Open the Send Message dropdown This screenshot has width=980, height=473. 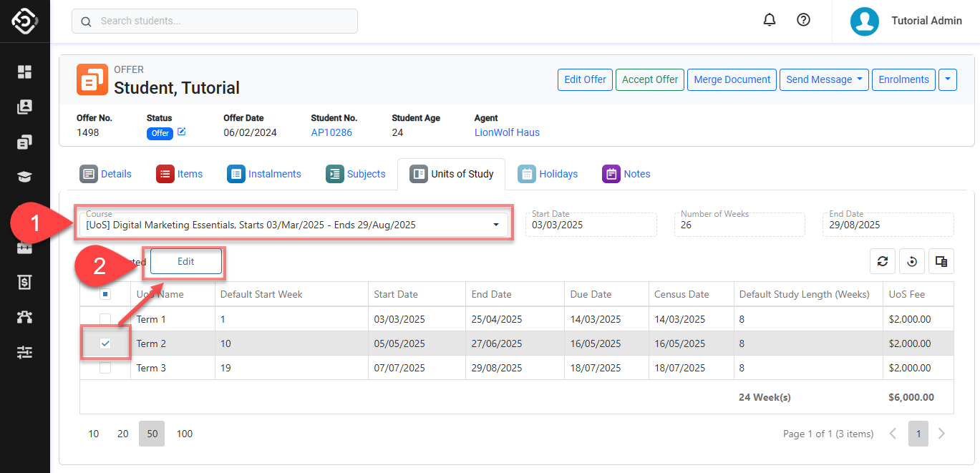[823, 79]
